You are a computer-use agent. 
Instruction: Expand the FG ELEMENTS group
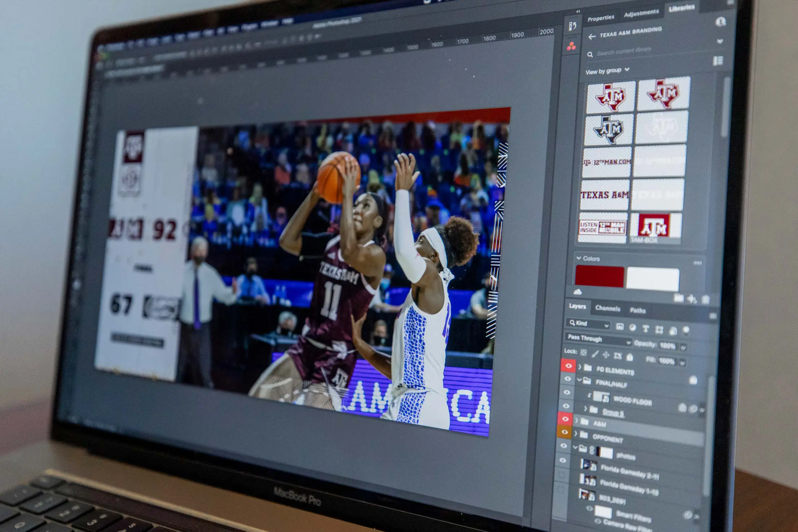point(580,367)
